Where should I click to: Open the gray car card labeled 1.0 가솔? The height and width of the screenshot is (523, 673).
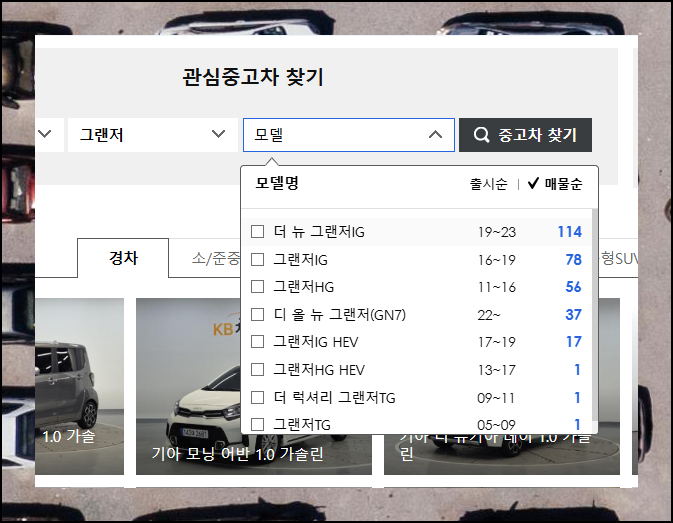(79, 387)
